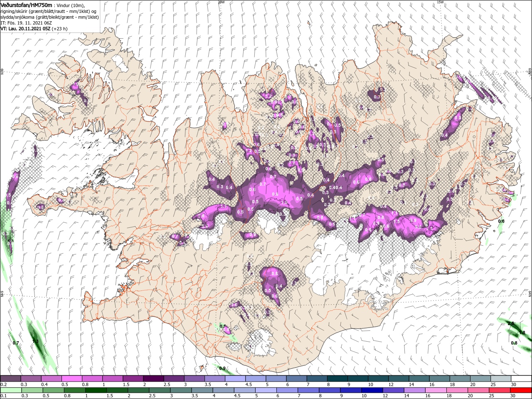Click the '1.3' value on the southwest rain band

point(35,342)
